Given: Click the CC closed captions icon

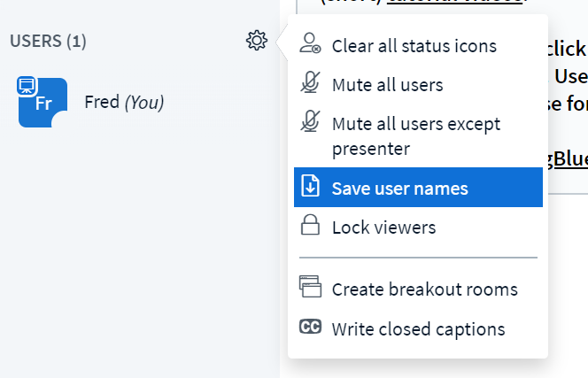Looking at the screenshot, I should (x=310, y=328).
